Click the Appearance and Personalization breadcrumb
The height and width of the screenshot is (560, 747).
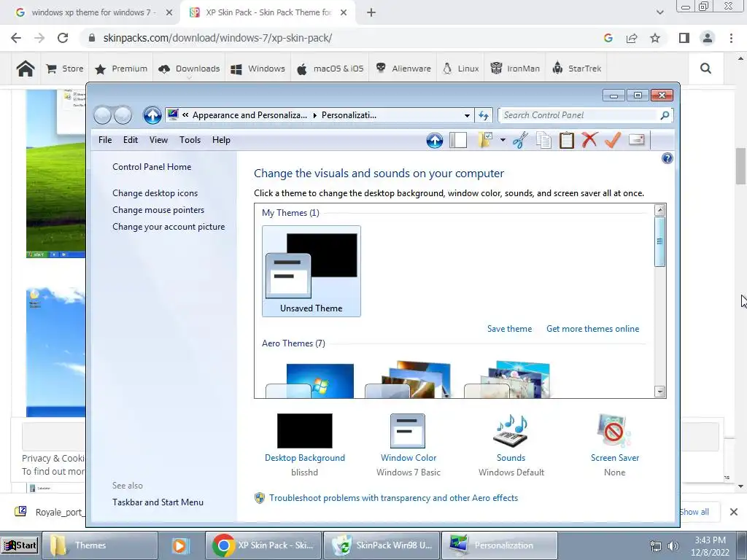[x=249, y=115]
